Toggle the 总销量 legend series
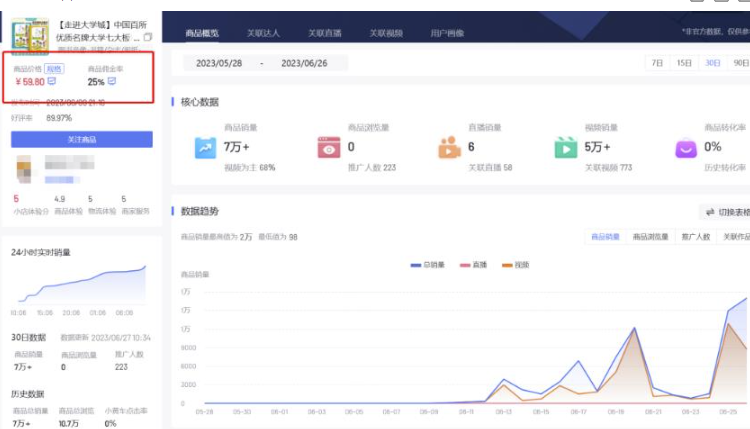The height and width of the screenshot is (429, 750). [x=428, y=265]
